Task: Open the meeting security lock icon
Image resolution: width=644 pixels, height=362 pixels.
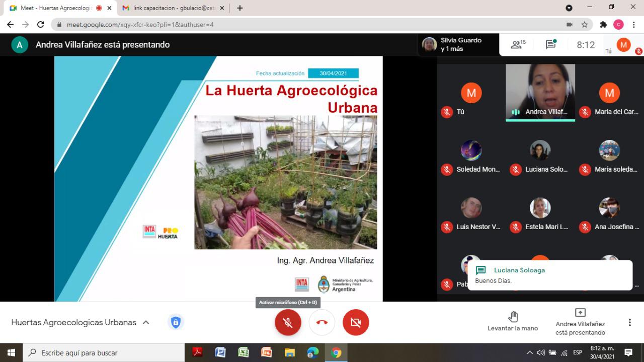Action: 175,322
